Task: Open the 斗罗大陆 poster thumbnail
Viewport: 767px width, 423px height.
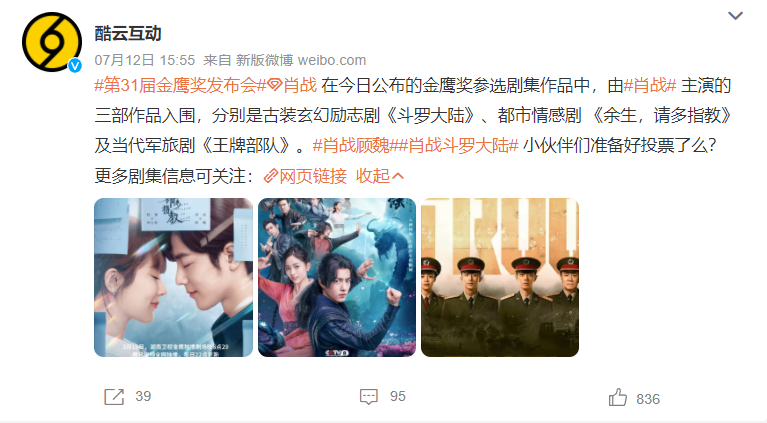Action: point(337,277)
